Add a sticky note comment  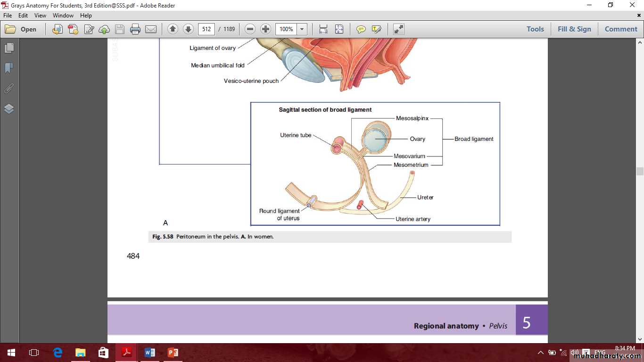[361, 29]
